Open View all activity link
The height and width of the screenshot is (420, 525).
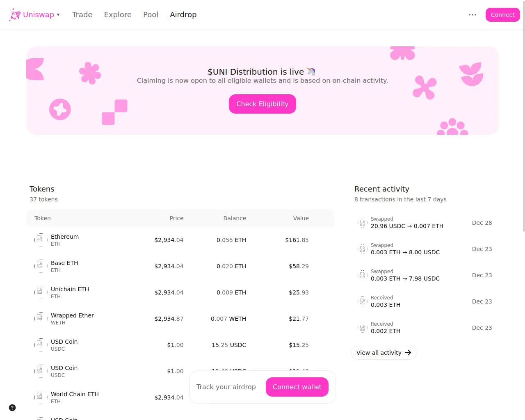click(x=383, y=353)
